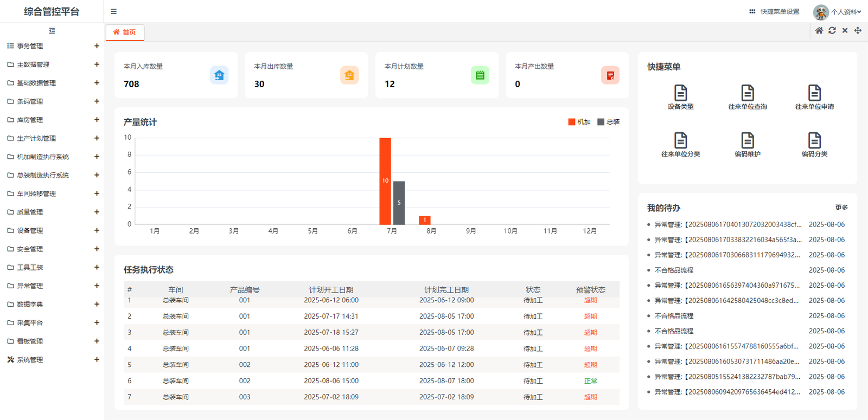The height and width of the screenshot is (420, 868).
Task: Expand 基础数据管理 with its plus sign
Action: click(97, 83)
